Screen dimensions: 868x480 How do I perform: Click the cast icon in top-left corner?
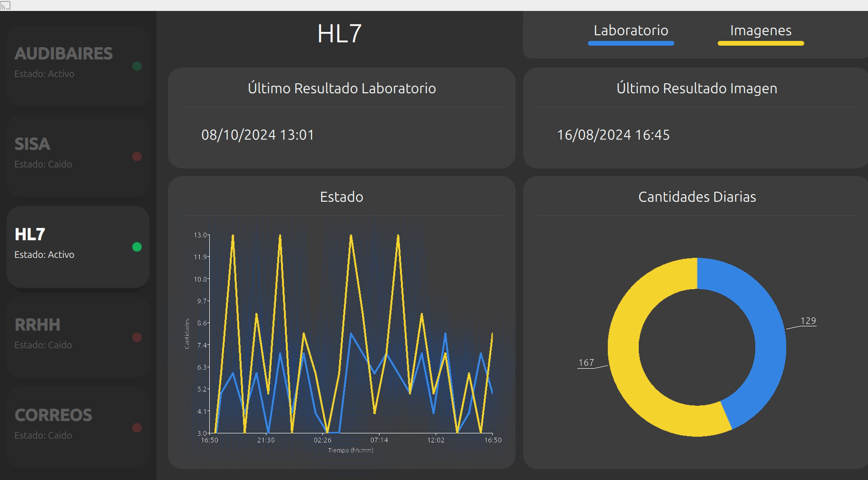[5, 5]
